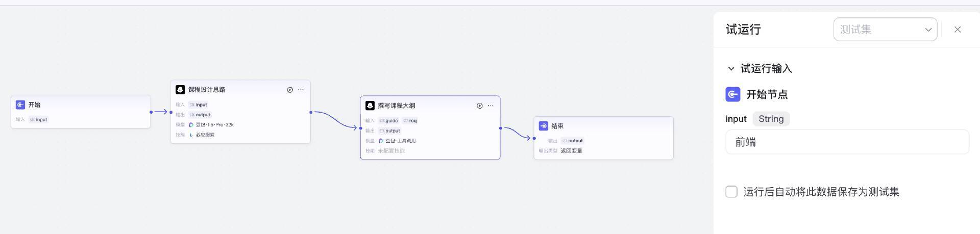Open the 课程设计思路 node's three-dot menu
Screen dimensions: 980x234
click(301, 90)
